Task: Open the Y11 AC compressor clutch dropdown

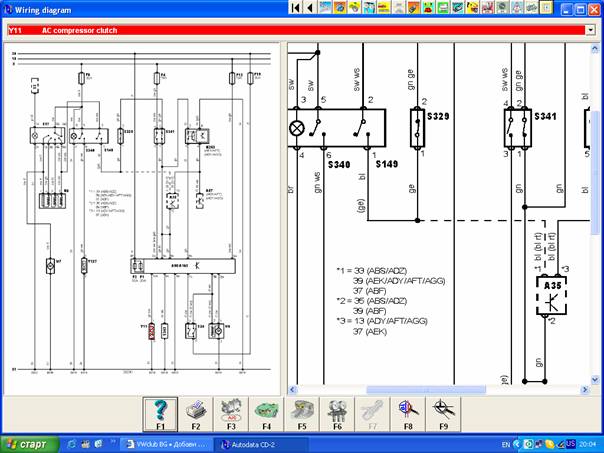Action: click(589, 30)
